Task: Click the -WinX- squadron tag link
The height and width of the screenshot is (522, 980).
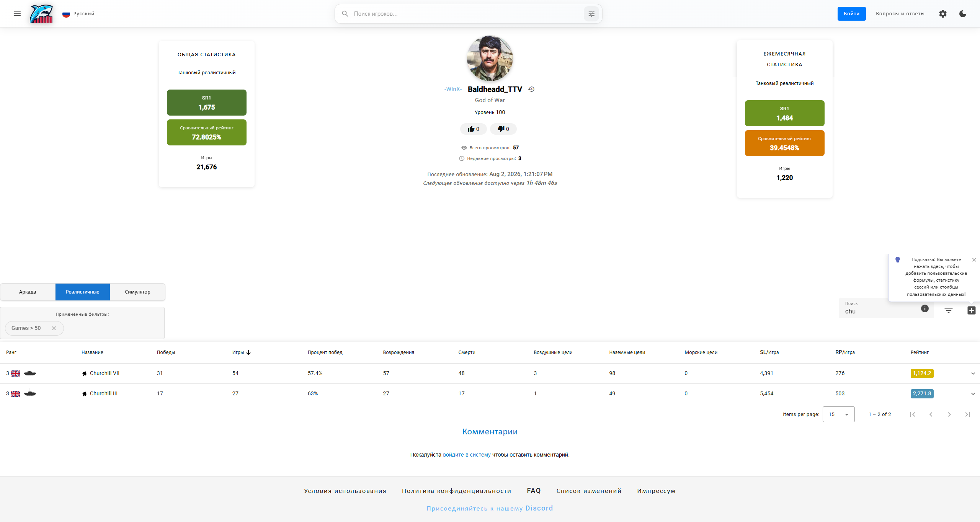Action: coord(453,89)
